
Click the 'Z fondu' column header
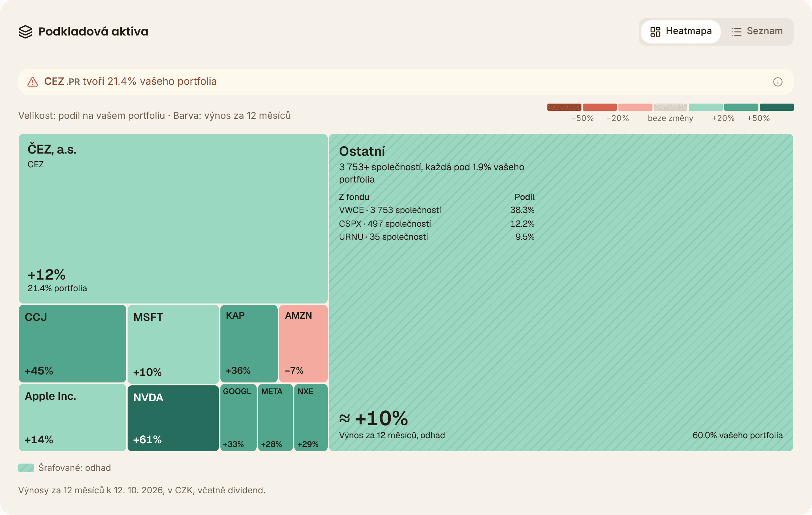[354, 197]
